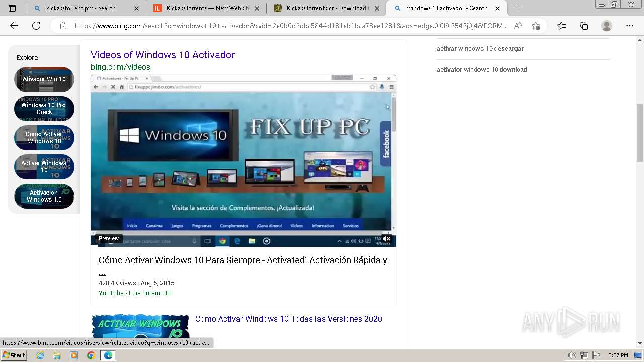The width and height of the screenshot is (644, 362).
Task: View site information via the lock icon
Action: pyautogui.click(x=63, y=26)
